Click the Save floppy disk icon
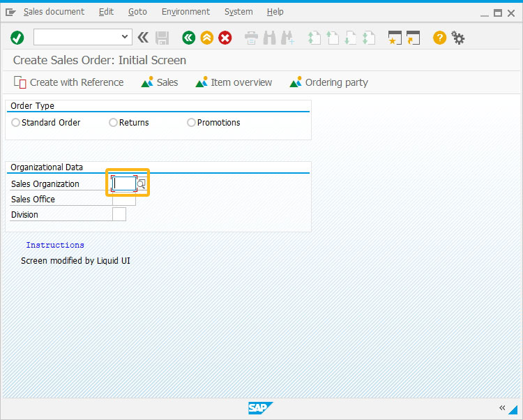Screen dimensions: 523x420 (x=162, y=38)
